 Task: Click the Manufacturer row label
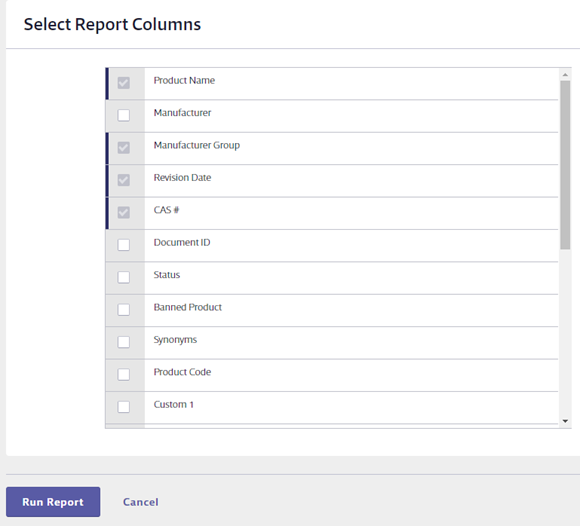182,113
